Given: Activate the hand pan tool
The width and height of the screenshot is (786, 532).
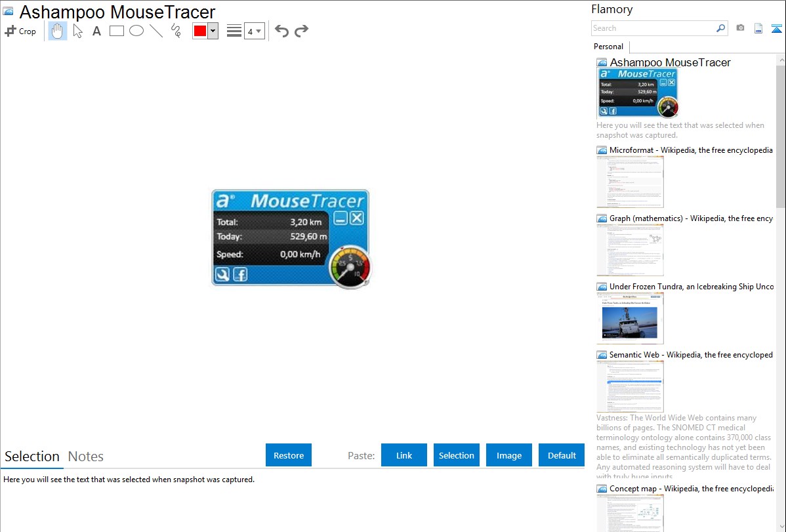Looking at the screenshot, I should (57, 31).
